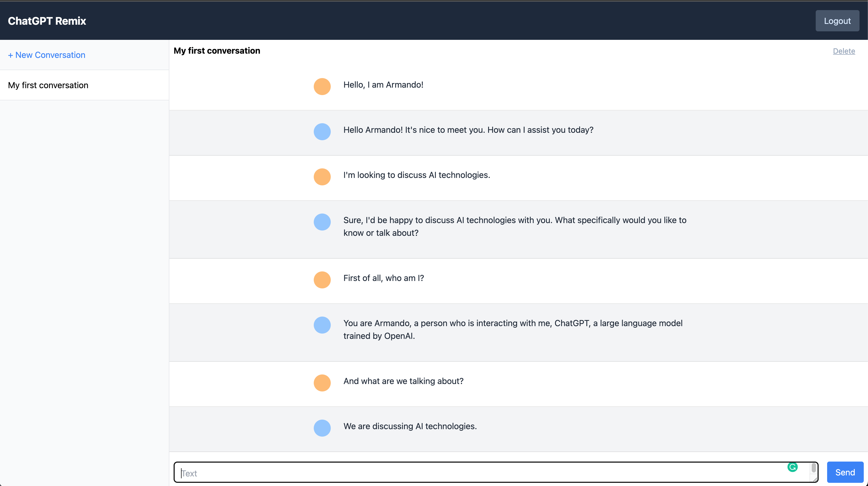This screenshot has height=486, width=868.
Task: Click the orange avatar beside "Hello, I am Armando!"
Action: (322, 87)
